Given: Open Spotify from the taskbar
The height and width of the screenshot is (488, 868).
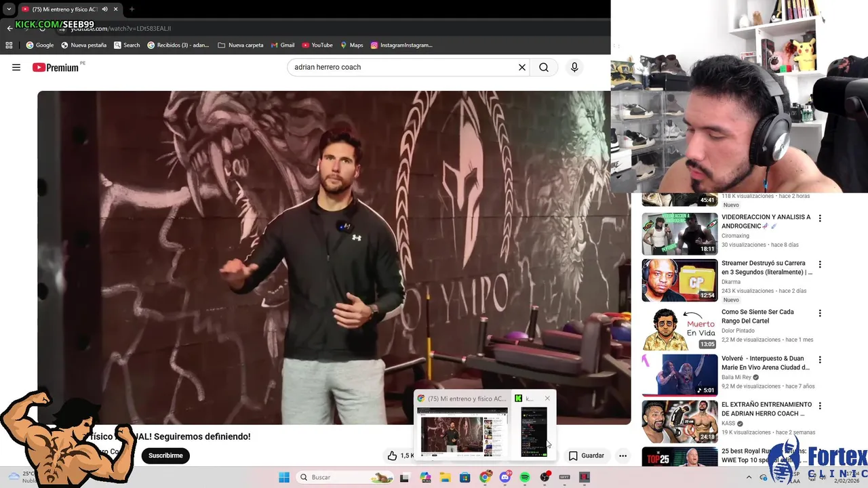Looking at the screenshot, I should [x=525, y=477].
